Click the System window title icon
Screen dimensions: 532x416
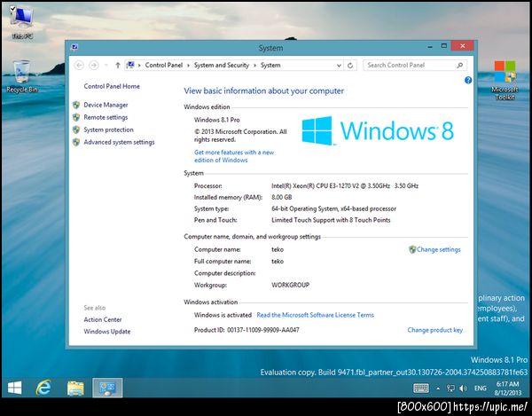click(x=74, y=47)
